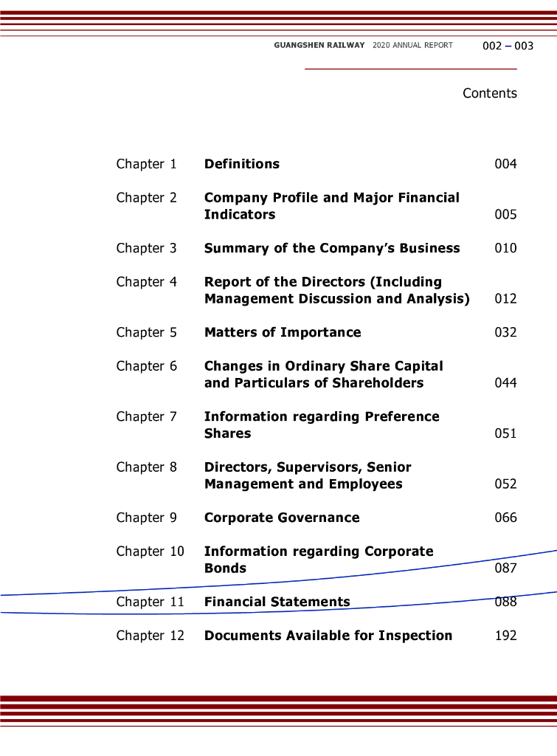
Task: Click the GUANGSHEN RAILWAY header text
Action: pyautogui.click(x=319, y=46)
